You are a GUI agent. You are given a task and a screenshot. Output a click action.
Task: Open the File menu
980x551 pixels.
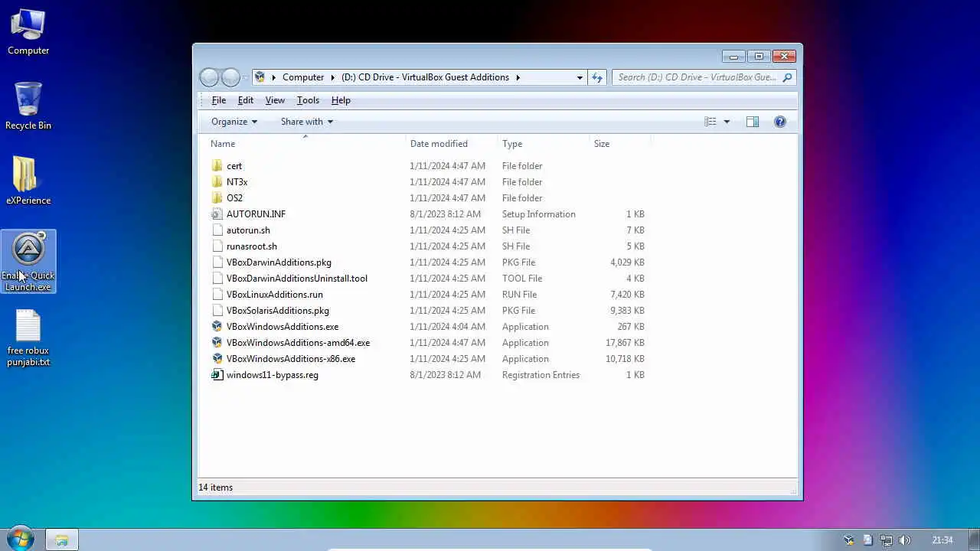tap(218, 100)
